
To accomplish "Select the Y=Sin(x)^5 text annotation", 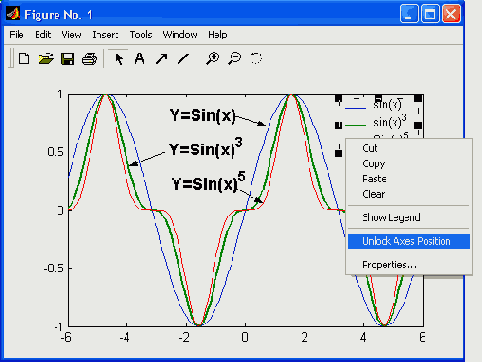I will [x=208, y=182].
